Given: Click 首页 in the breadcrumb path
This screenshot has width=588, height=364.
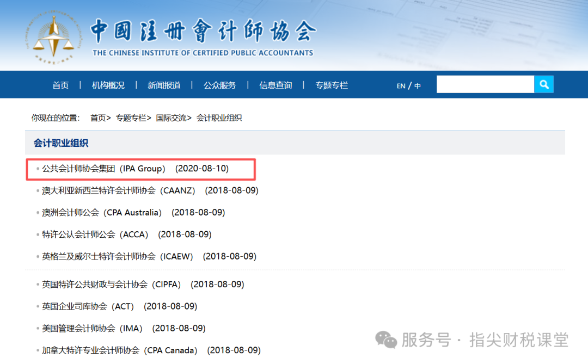Looking at the screenshot, I should (x=98, y=118).
